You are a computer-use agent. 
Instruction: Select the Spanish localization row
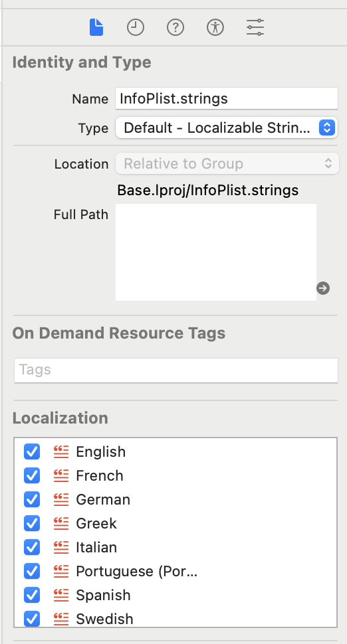[175, 595]
